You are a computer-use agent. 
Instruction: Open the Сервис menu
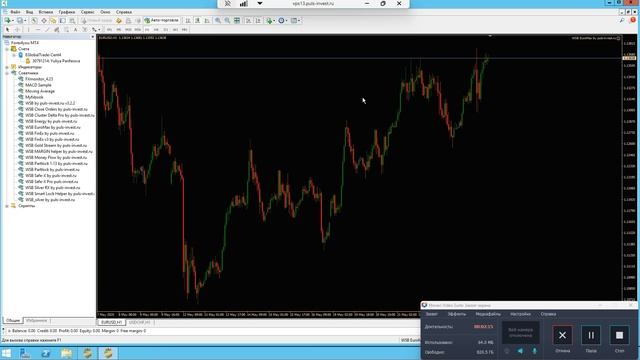pyautogui.click(x=87, y=12)
